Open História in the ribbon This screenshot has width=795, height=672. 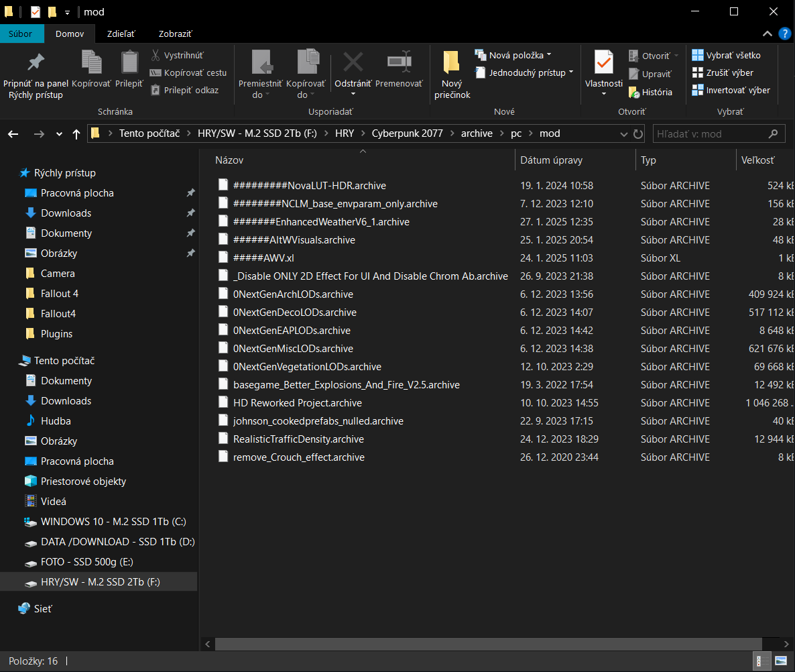[650, 93]
